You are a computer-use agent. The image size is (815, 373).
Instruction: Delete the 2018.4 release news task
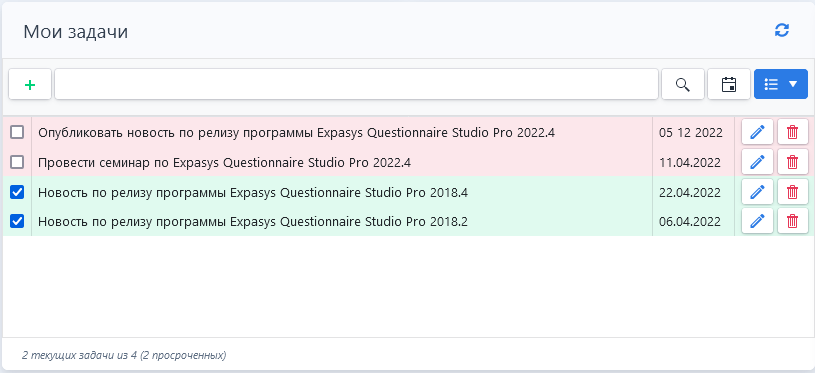[x=793, y=192]
